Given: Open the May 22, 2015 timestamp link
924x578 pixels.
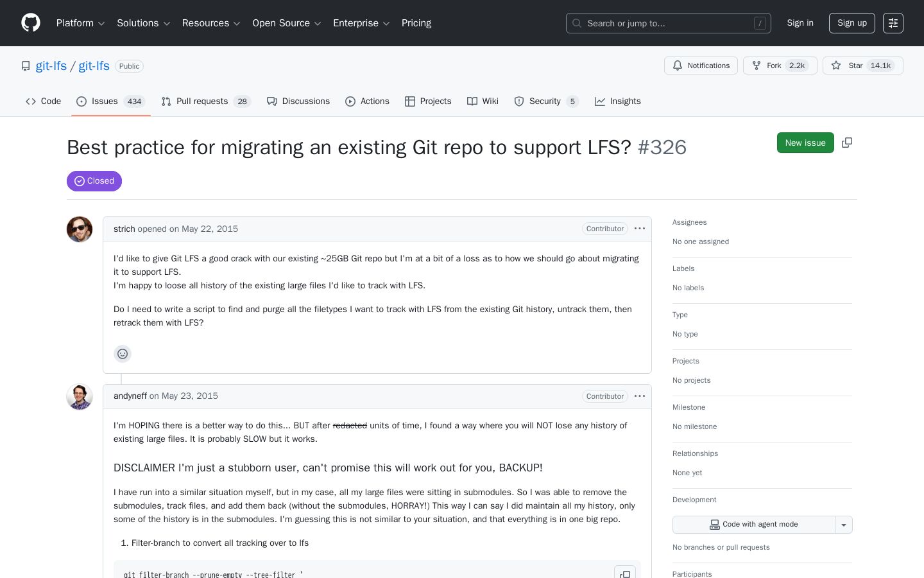Looking at the screenshot, I should click(x=210, y=229).
